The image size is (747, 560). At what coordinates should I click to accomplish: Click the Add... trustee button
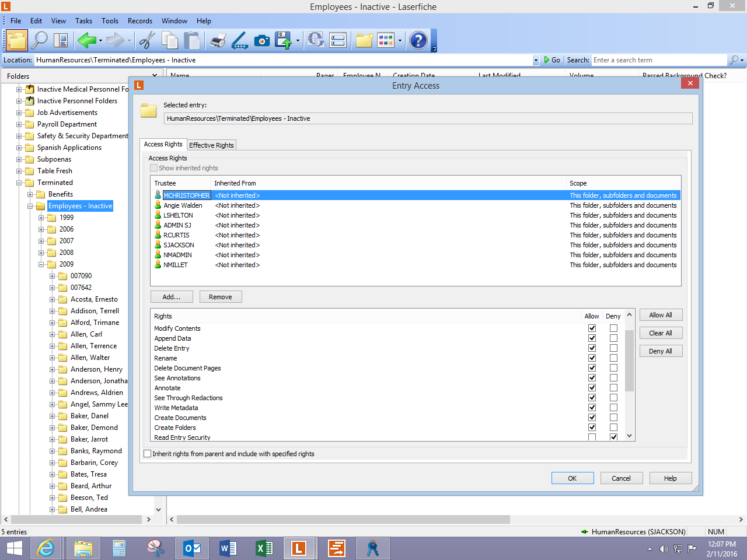pos(172,297)
